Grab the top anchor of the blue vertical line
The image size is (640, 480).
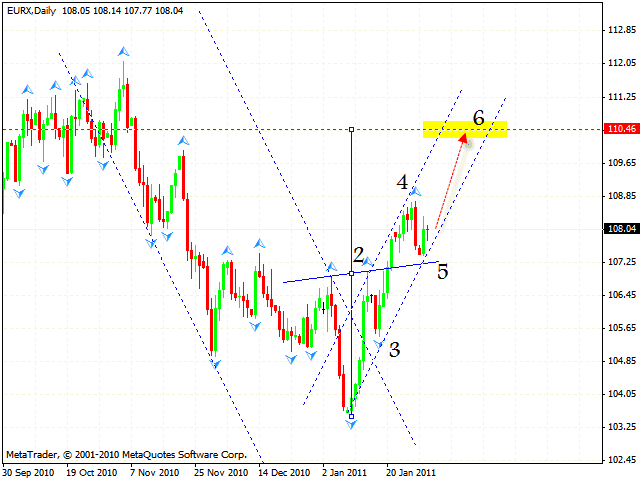351,129
